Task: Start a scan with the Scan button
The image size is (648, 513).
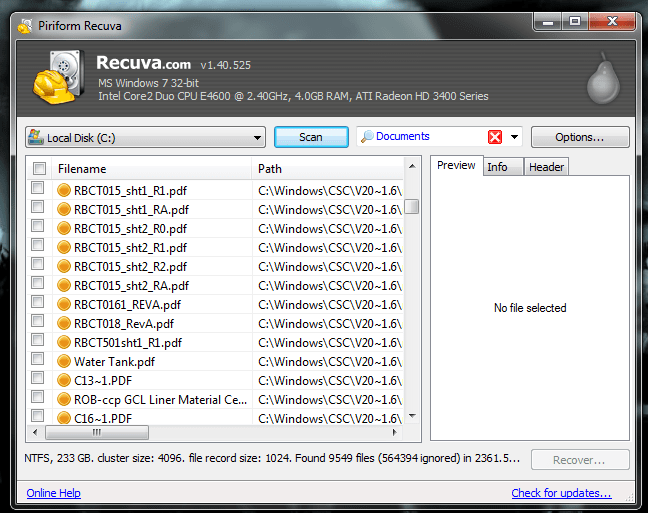Action: click(311, 137)
